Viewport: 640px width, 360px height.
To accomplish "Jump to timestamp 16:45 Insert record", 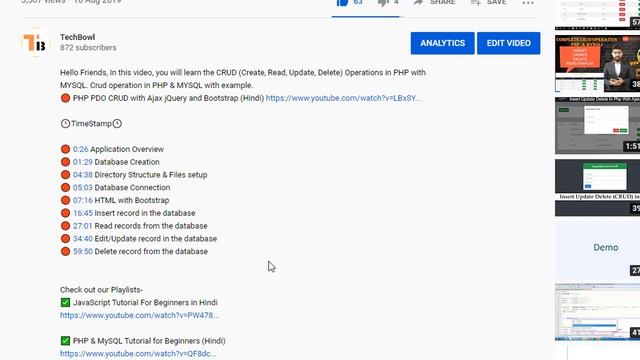I will [82, 213].
